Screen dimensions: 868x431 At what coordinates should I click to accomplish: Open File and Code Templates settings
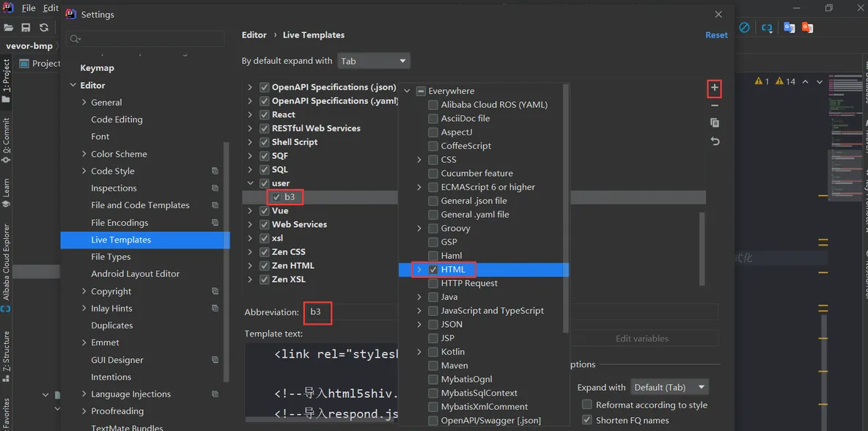click(x=140, y=205)
